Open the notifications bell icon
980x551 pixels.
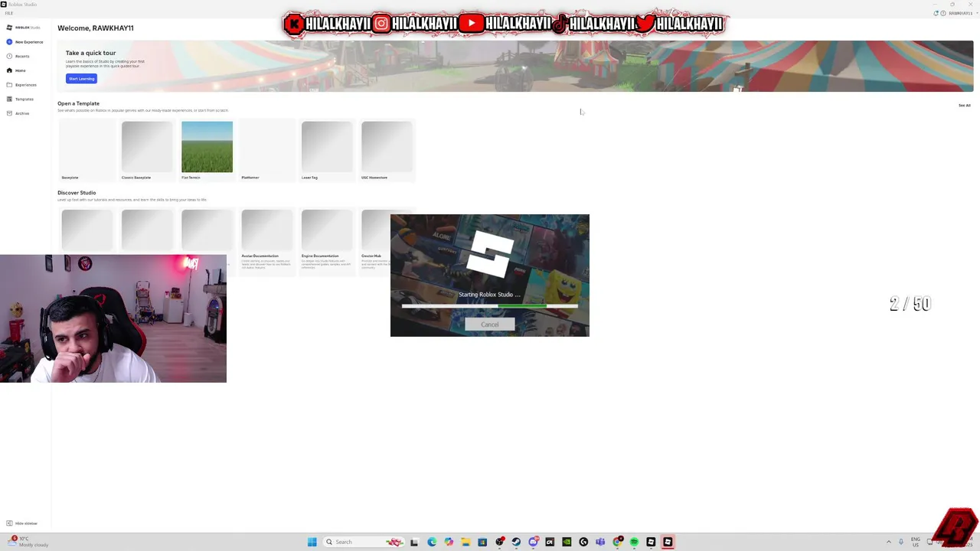pyautogui.click(x=936, y=13)
